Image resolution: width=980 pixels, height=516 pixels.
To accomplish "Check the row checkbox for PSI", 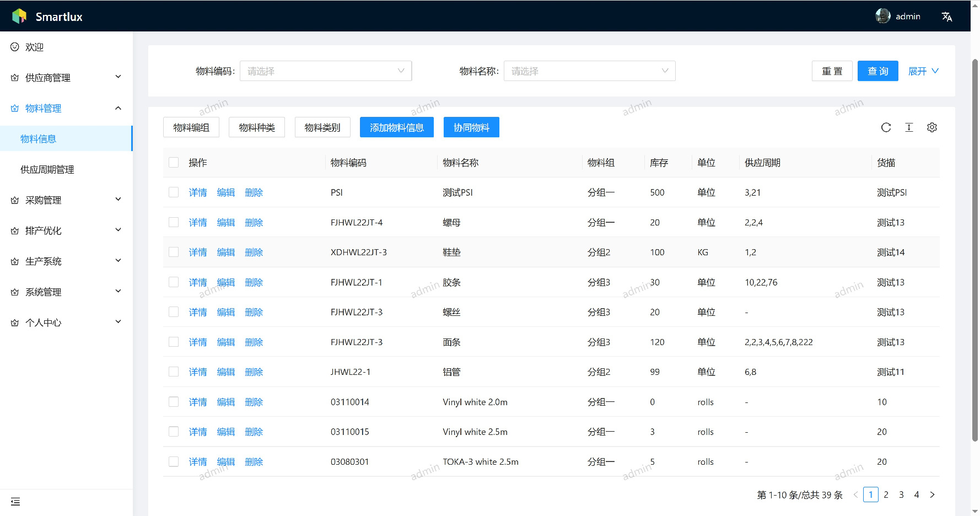I will [174, 192].
